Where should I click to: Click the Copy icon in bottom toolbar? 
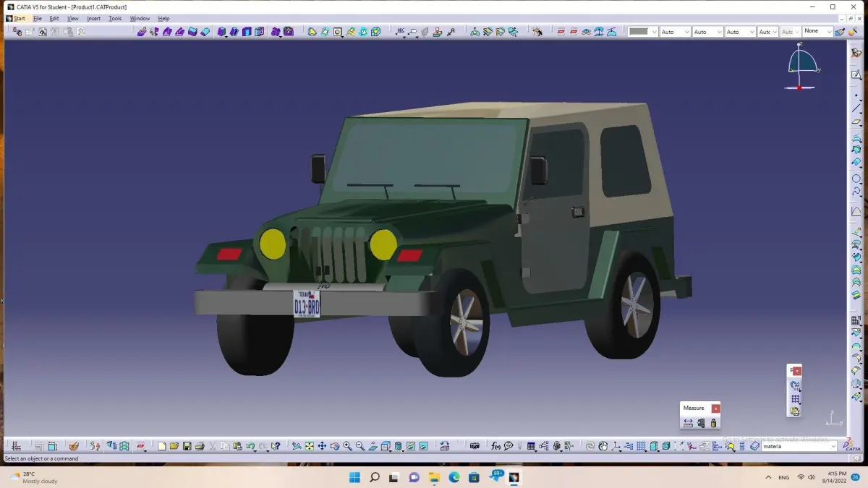225,446
